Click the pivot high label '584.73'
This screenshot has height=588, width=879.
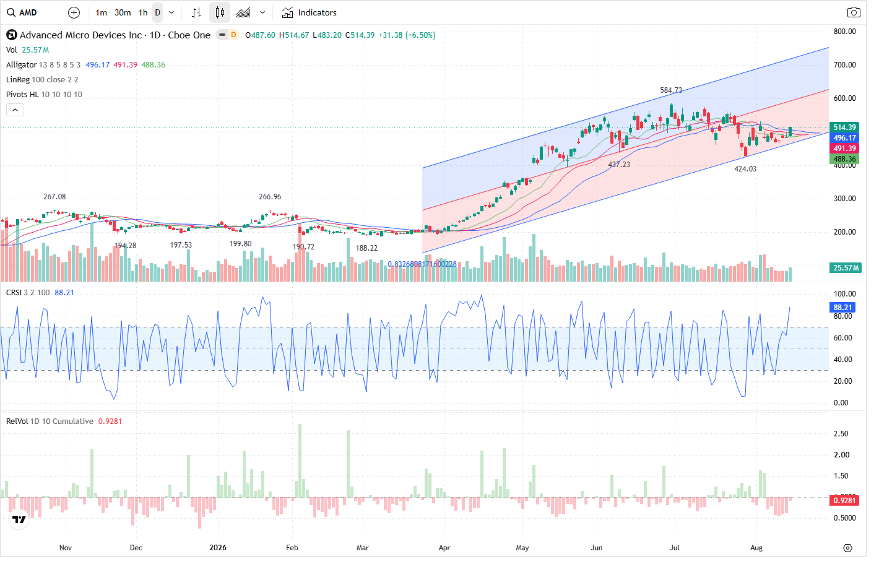pos(671,90)
